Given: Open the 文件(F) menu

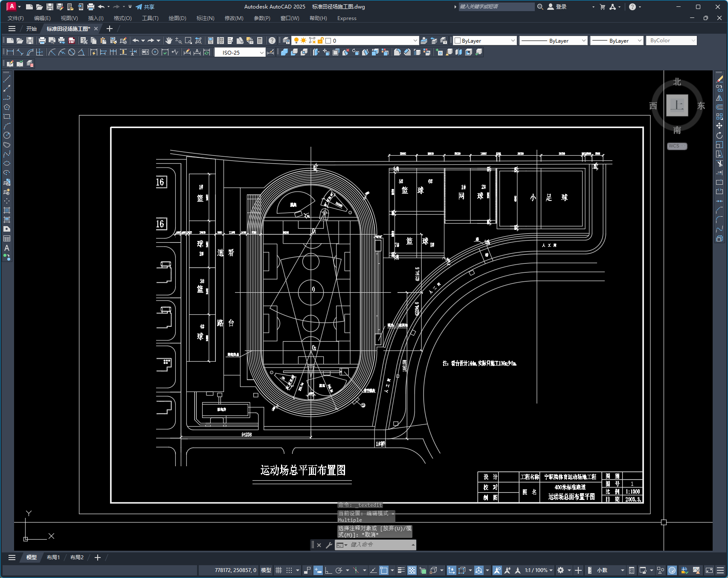Looking at the screenshot, I should 16,18.
